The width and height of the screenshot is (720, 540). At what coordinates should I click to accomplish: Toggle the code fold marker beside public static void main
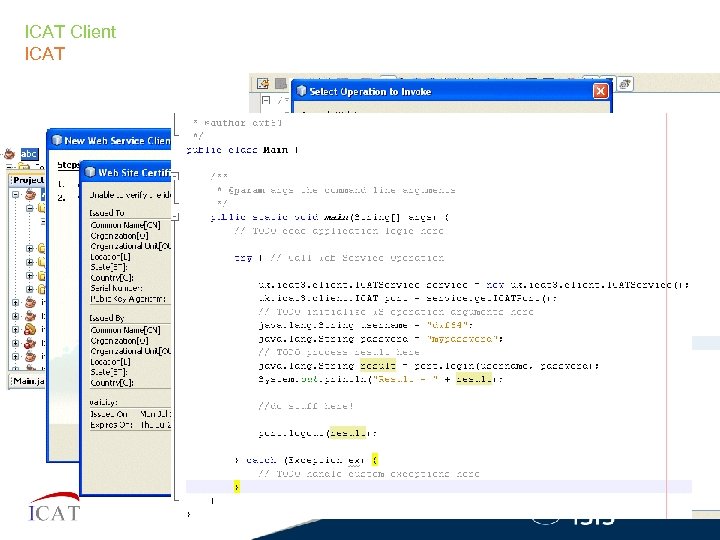175,216
